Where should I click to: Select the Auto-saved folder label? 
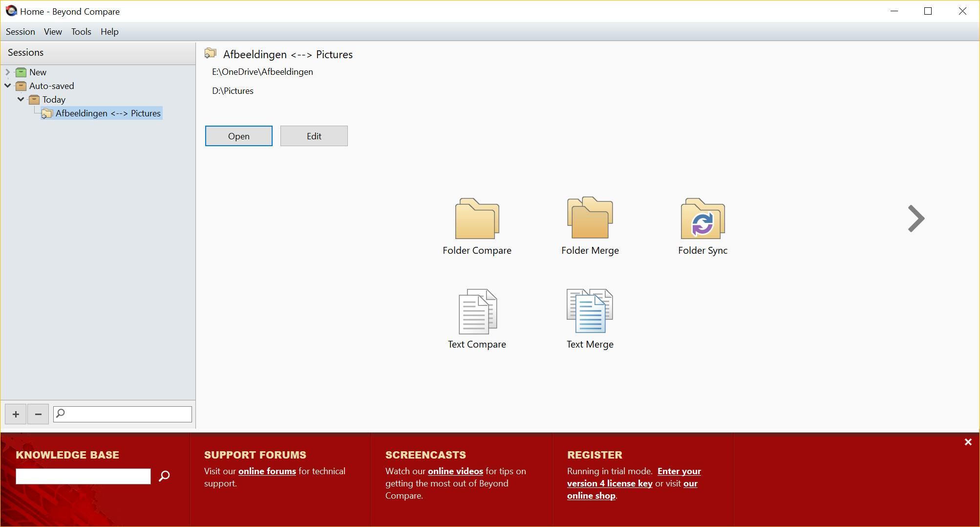[52, 86]
